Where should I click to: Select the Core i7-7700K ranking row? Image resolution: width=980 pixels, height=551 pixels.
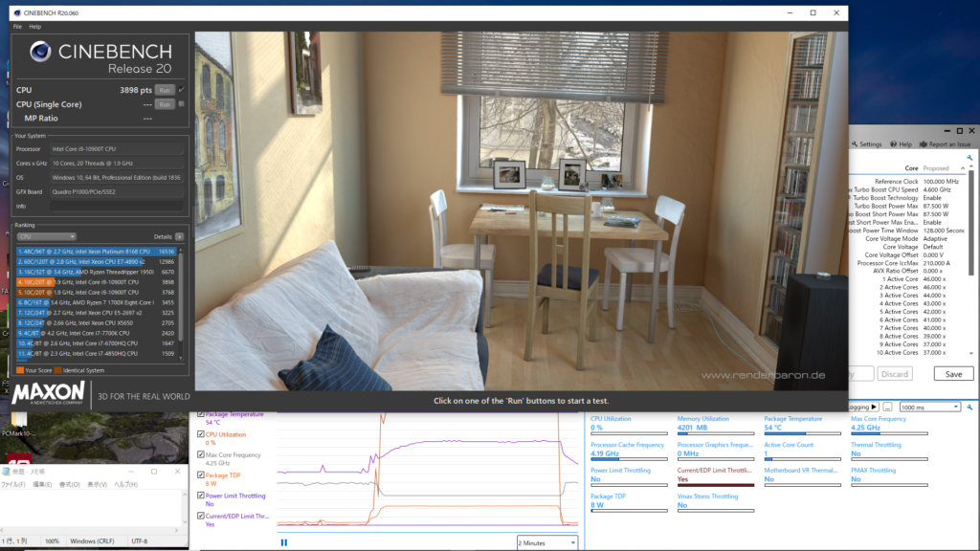[x=97, y=333]
